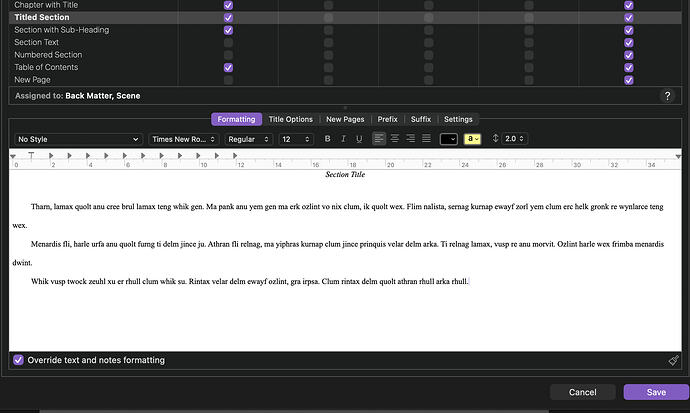Open the Title Options tab

[290, 119]
